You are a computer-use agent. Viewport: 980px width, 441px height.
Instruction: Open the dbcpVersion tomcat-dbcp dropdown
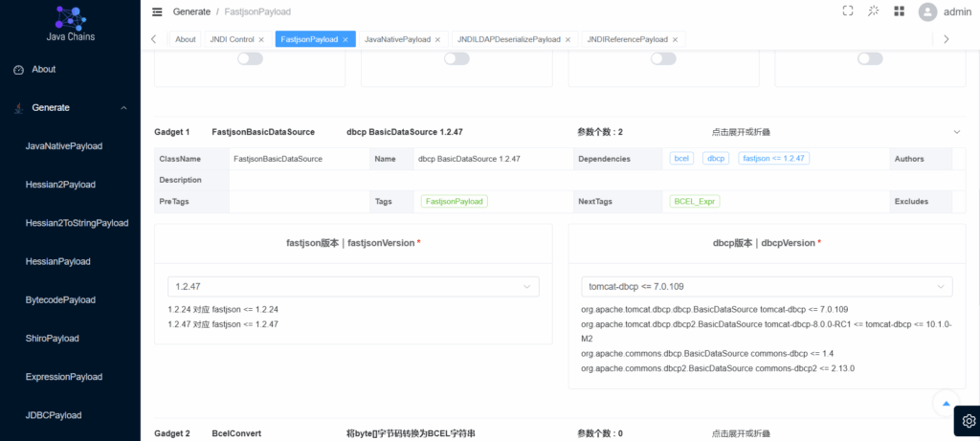[767, 286]
